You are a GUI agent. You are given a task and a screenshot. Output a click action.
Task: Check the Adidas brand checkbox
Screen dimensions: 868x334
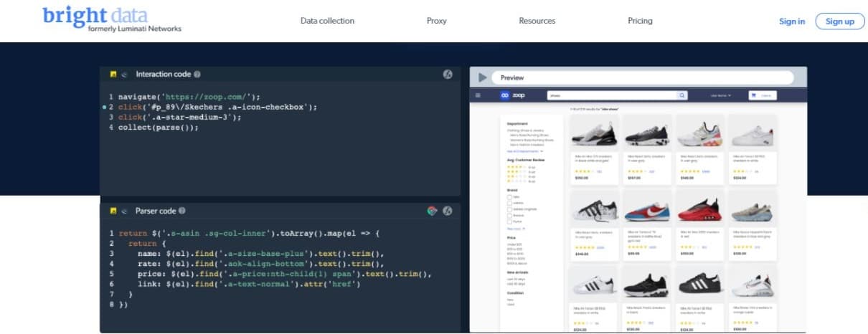(x=509, y=202)
